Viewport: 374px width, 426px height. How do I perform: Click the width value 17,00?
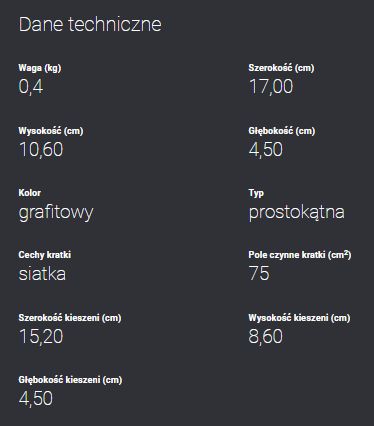(271, 87)
